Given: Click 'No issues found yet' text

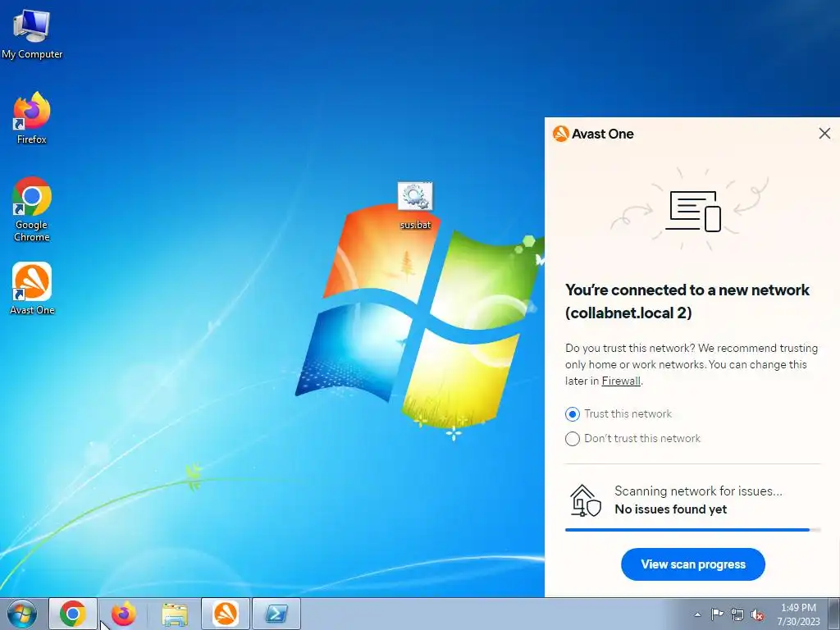Looking at the screenshot, I should click(671, 509).
